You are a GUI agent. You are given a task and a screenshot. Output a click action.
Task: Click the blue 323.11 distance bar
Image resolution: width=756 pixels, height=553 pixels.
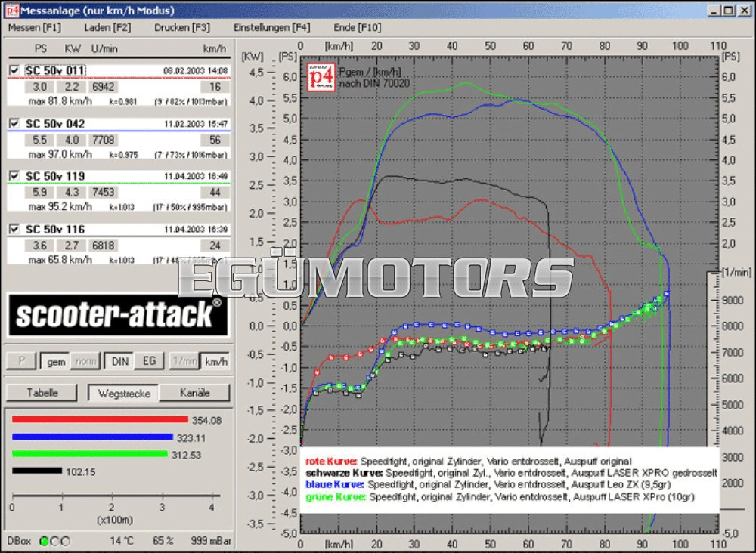point(94,437)
